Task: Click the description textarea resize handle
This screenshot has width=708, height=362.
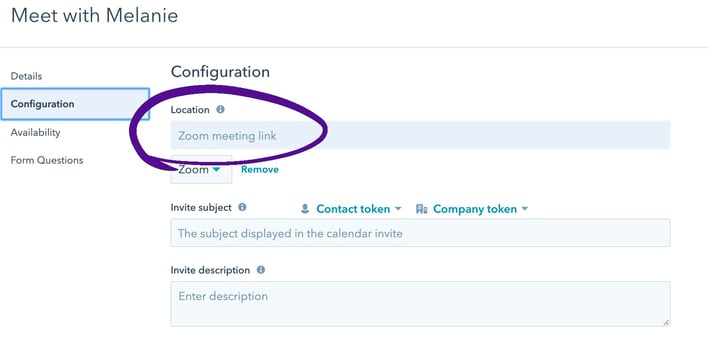Action: point(666,322)
